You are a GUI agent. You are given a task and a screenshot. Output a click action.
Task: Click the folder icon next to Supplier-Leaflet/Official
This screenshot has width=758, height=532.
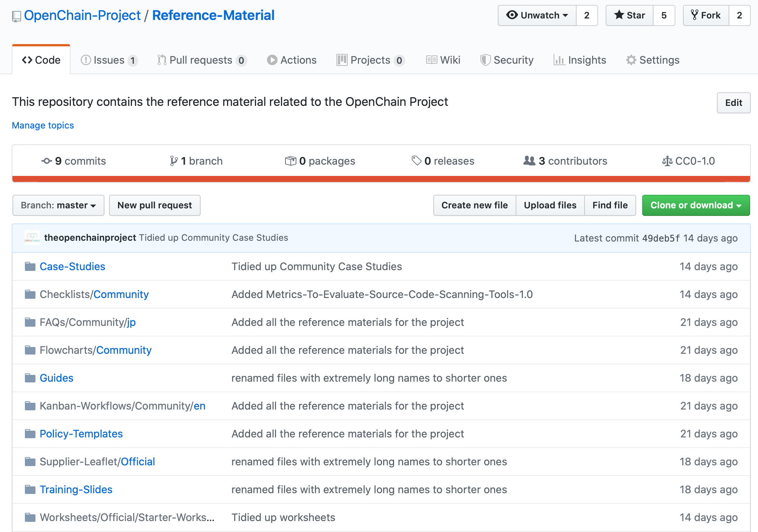[x=30, y=462]
